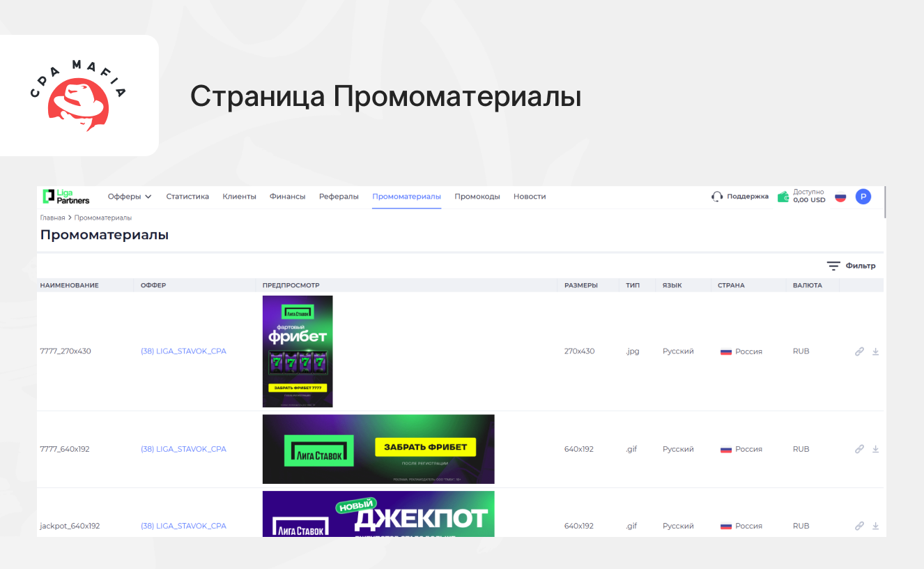Open the support headset icon

pos(717,197)
